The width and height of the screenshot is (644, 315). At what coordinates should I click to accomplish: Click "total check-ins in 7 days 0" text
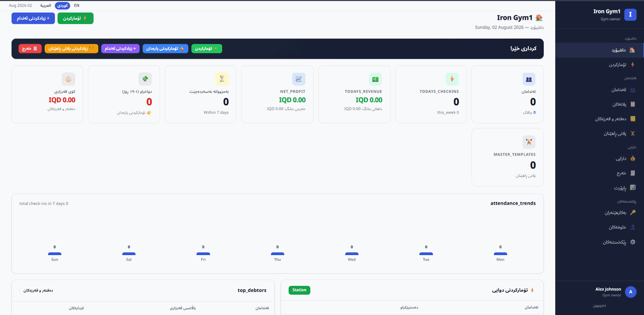coord(44,204)
